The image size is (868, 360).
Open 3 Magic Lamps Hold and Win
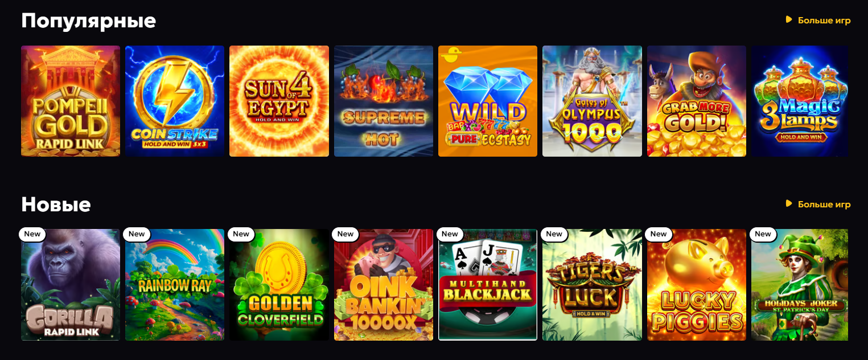point(800,101)
